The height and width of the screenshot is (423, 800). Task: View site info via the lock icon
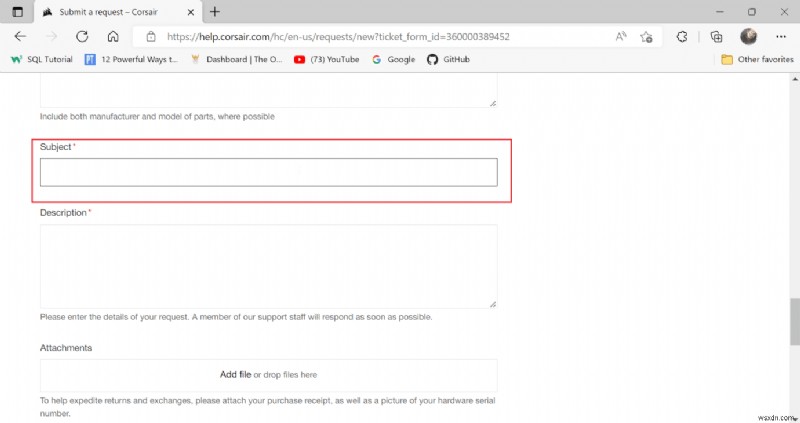coord(151,37)
